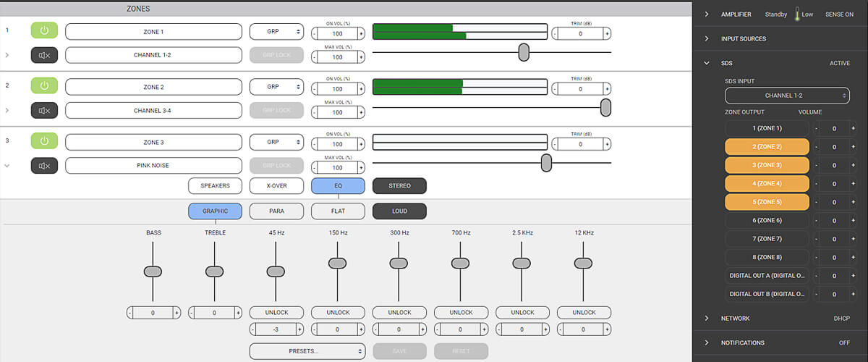Viewport: 868px width, 362px height.
Task: Toggle SDS DIGITAL OUT A output
Action: click(x=767, y=276)
